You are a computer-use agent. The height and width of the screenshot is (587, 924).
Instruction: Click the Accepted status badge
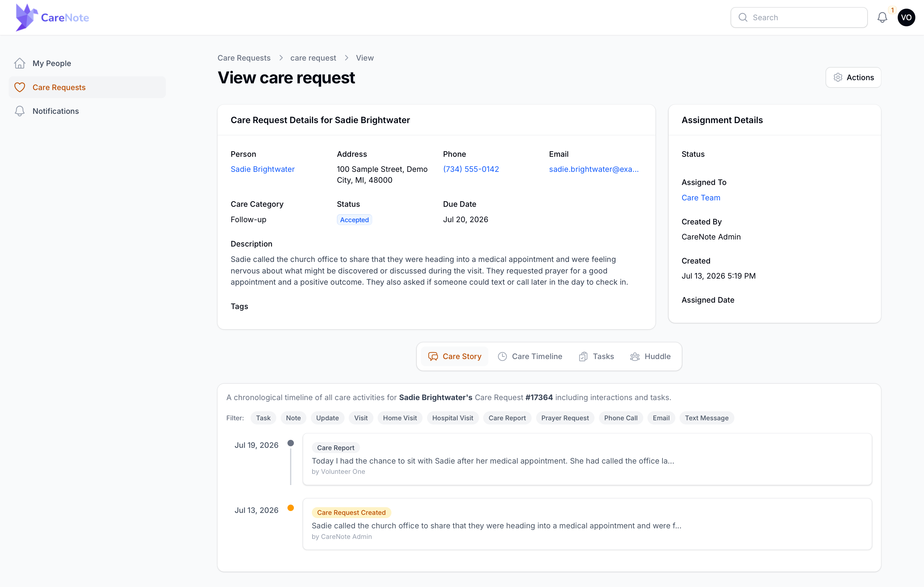click(354, 220)
